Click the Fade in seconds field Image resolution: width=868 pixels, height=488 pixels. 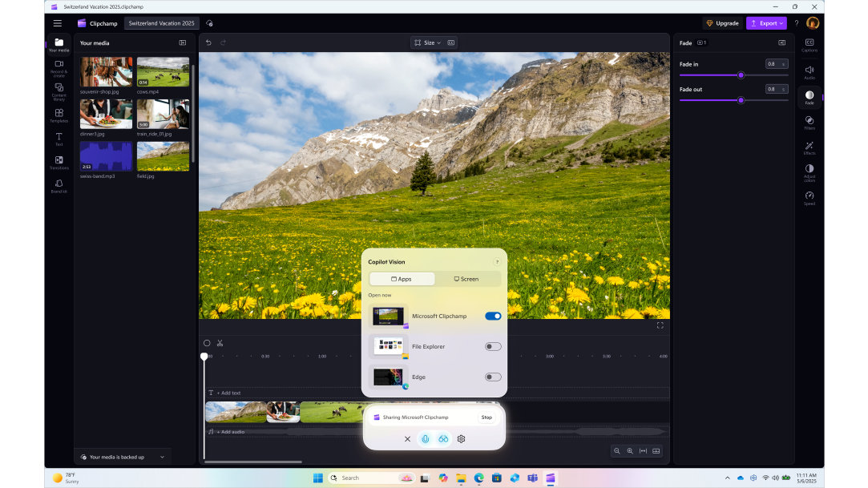click(x=776, y=64)
